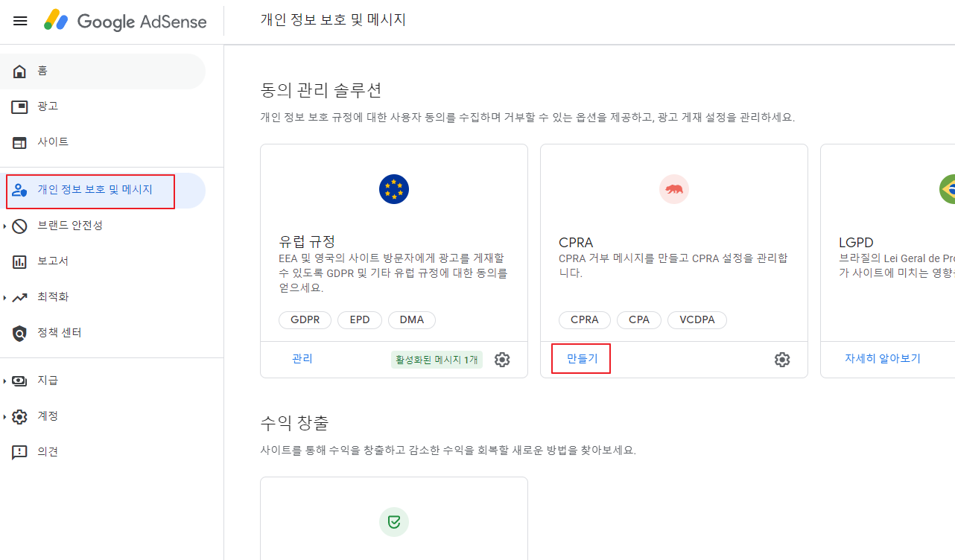Viewport: 955px width, 560px height.
Task: Select the 홈 home icon in sidebar
Action: (19, 71)
